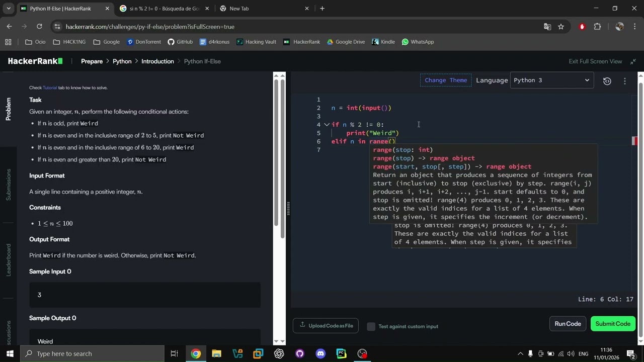The image size is (644, 362).
Task: Click the browser Back arrow
Action: [x=9, y=27]
